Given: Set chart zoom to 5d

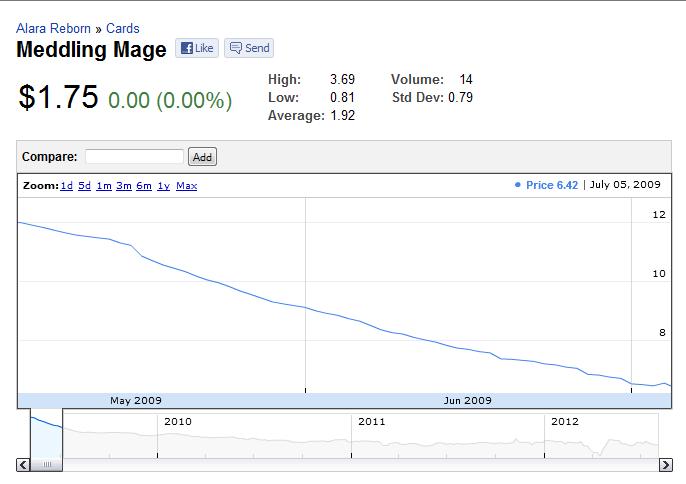Looking at the screenshot, I should click(84, 186).
